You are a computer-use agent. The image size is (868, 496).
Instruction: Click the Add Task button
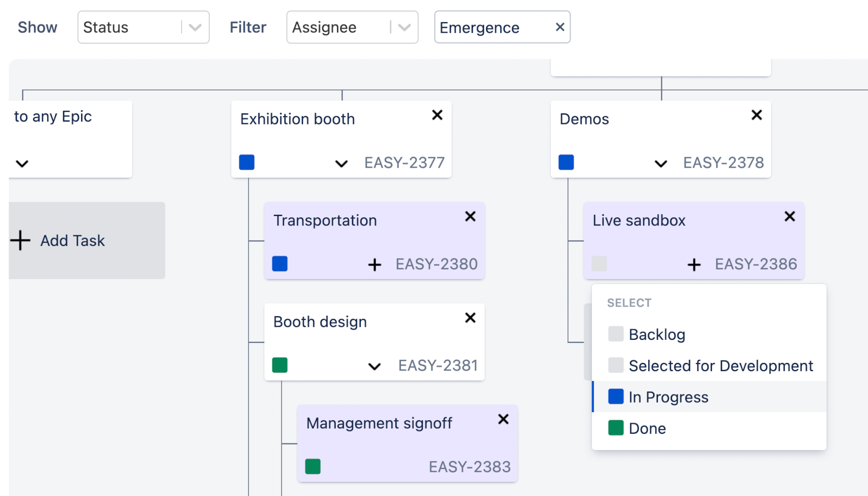pyautogui.click(x=87, y=240)
